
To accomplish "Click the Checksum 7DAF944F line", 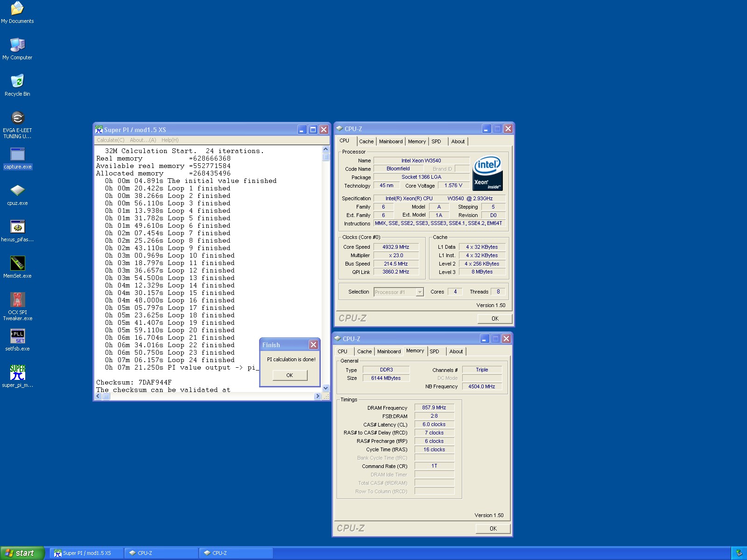I will 134,382.
